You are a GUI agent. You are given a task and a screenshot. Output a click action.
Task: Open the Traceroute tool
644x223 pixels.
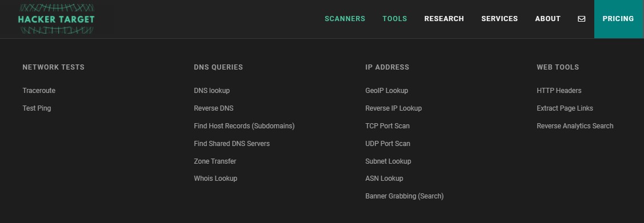point(39,91)
